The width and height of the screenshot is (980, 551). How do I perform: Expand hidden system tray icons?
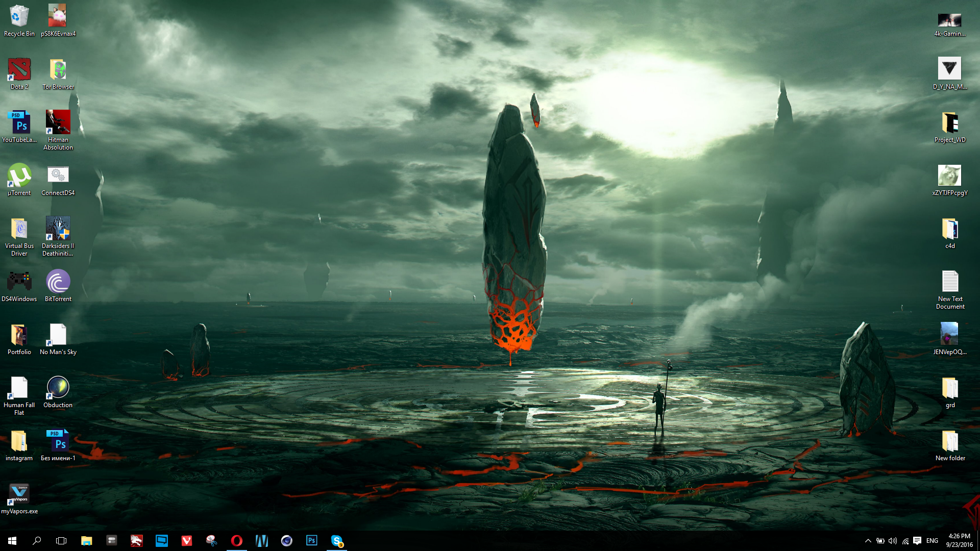(868, 541)
